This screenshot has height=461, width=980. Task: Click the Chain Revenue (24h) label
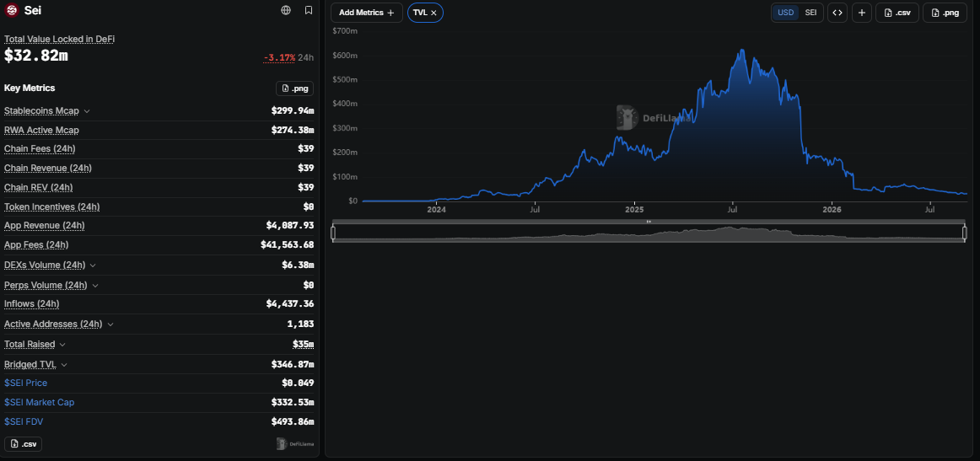point(48,168)
